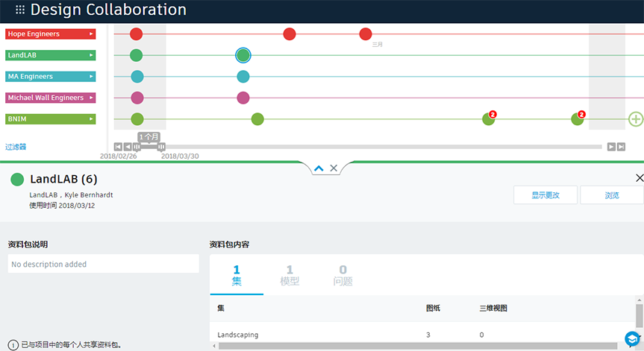Collapse the detail panel with the up chevron
Screen dimensions: 644x351
point(319,168)
